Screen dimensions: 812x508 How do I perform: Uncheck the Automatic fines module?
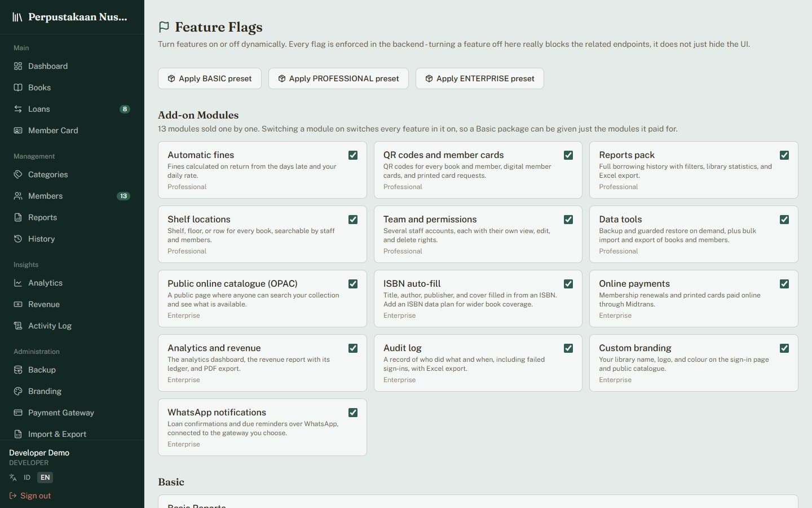(353, 155)
